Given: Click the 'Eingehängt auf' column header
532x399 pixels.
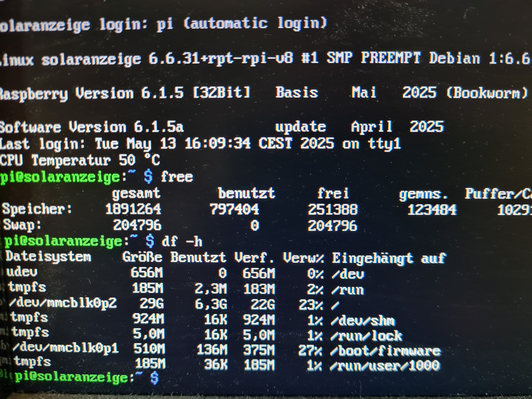Looking at the screenshot, I should [x=389, y=258].
